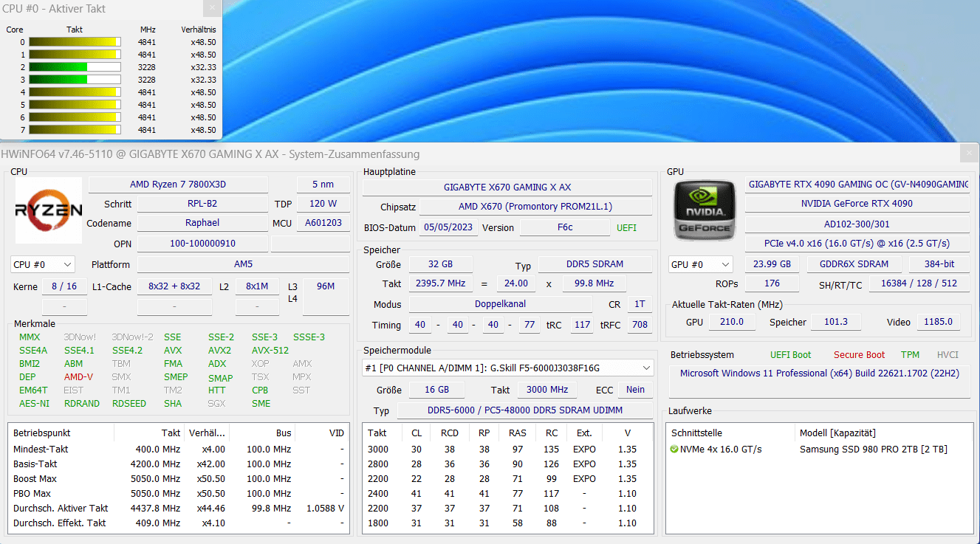Click the green TPM label
980x544 pixels.
pos(910,355)
